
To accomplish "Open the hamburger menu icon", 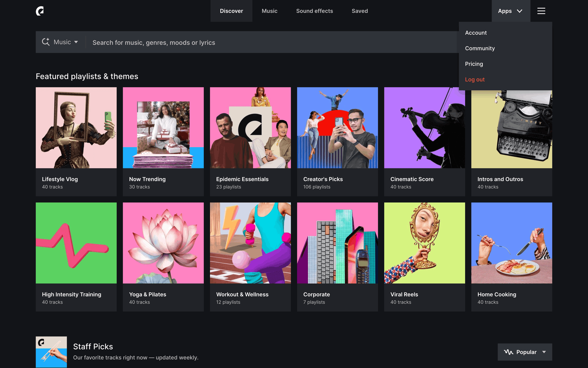I will point(541,11).
